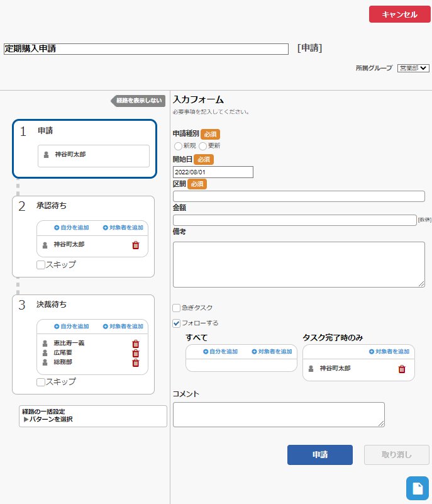Click the 開始日 date field

[213, 172]
